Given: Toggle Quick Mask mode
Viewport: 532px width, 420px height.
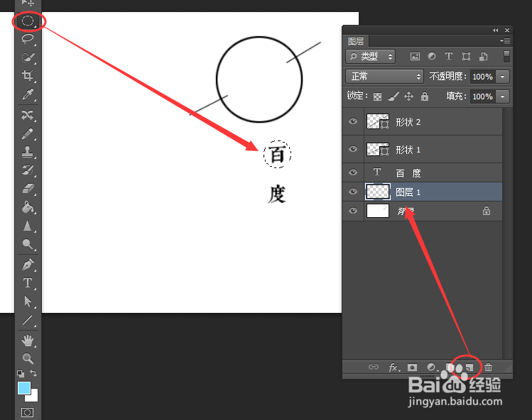Looking at the screenshot, I should [x=27, y=412].
